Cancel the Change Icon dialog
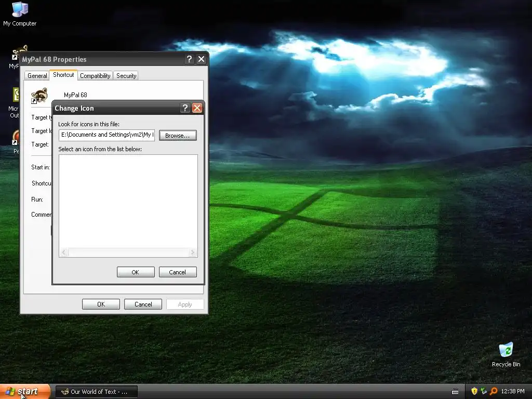 click(x=178, y=272)
